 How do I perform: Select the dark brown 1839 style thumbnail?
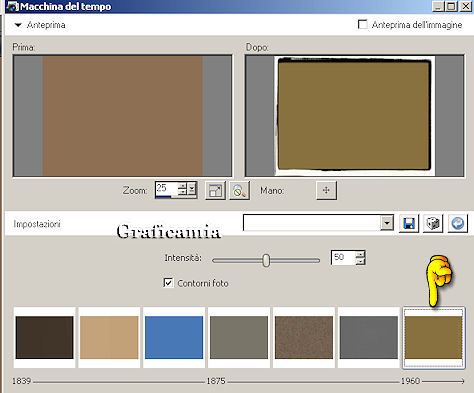tap(44, 337)
